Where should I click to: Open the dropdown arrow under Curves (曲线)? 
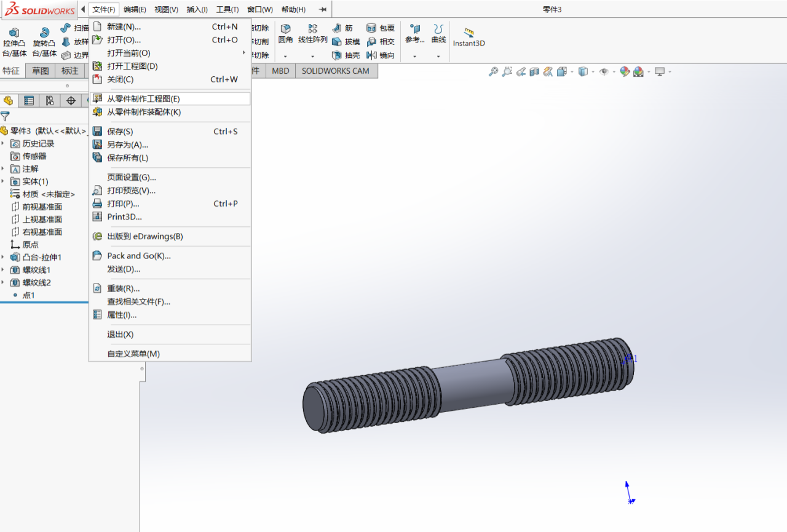pyautogui.click(x=438, y=57)
